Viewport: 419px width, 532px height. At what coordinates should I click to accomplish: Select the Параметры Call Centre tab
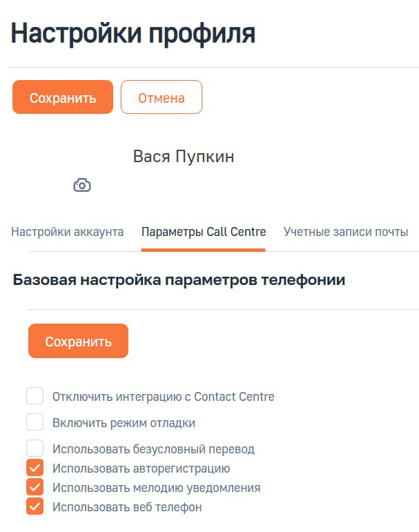click(204, 232)
